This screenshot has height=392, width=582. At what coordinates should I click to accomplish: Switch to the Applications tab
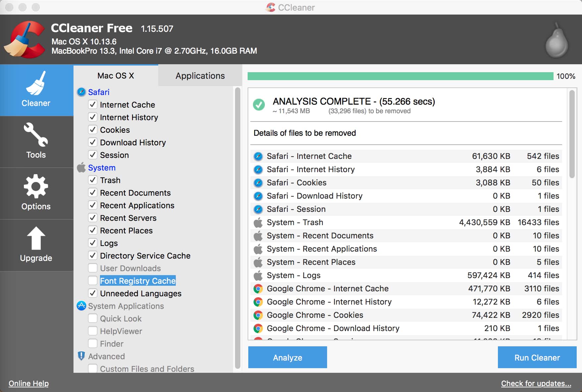click(x=200, y=76)
